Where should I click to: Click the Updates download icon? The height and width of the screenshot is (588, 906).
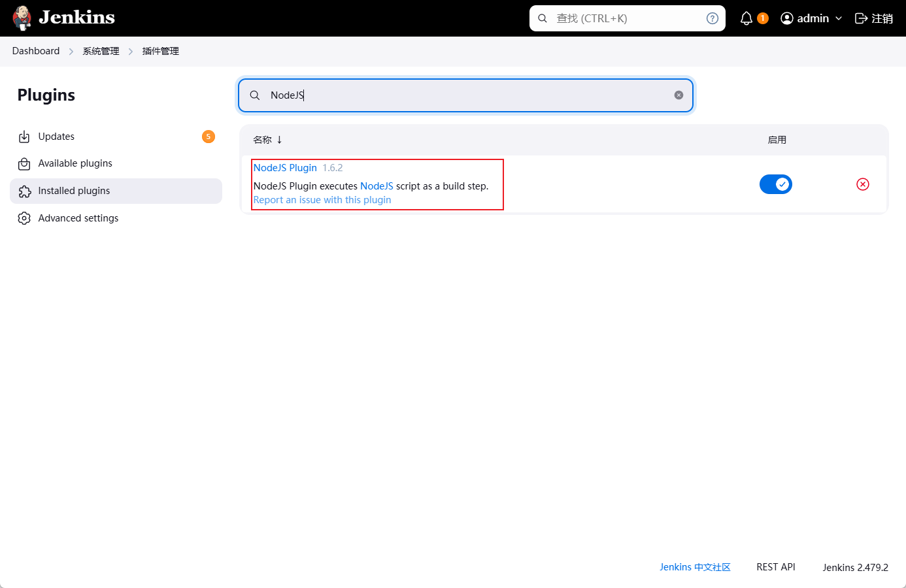[x=24, y=137]
